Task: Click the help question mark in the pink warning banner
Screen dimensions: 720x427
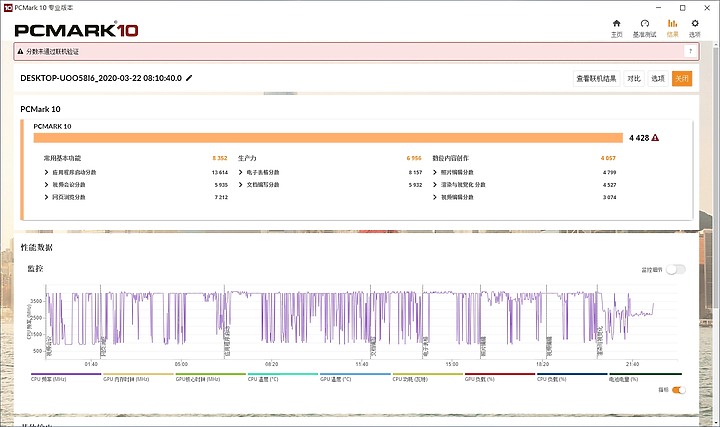Action: click(690, 51)
